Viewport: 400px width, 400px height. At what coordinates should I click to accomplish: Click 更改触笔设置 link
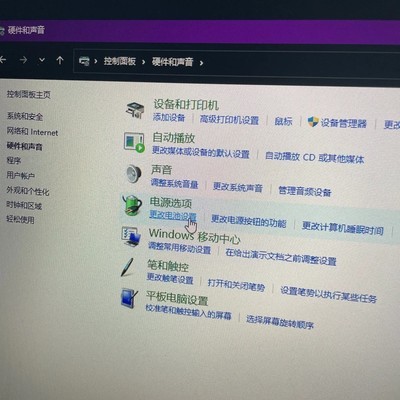pos(170,278)
